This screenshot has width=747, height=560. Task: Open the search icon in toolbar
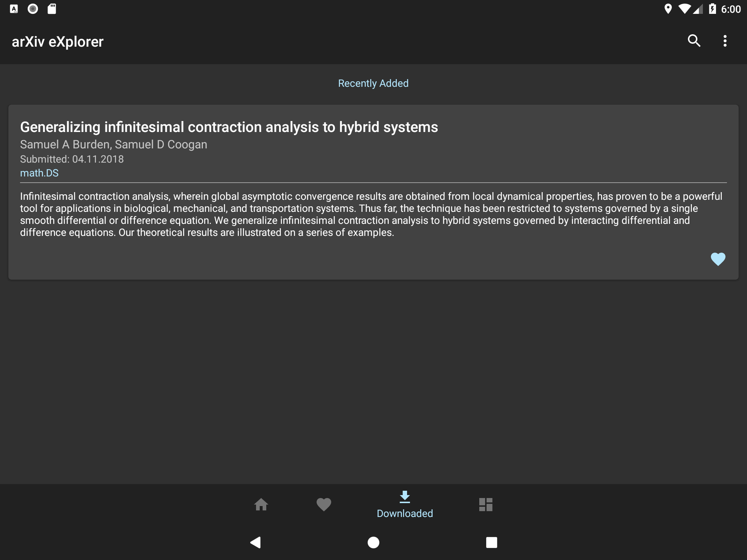point(694,41)
